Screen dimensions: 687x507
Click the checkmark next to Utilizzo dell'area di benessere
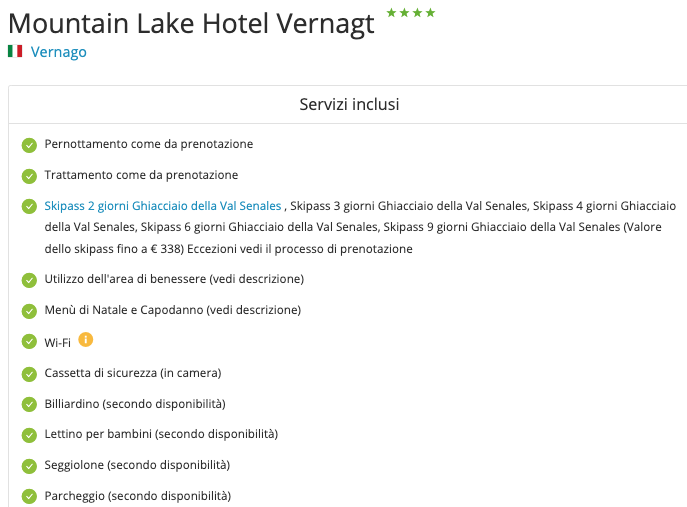[29, 280]
